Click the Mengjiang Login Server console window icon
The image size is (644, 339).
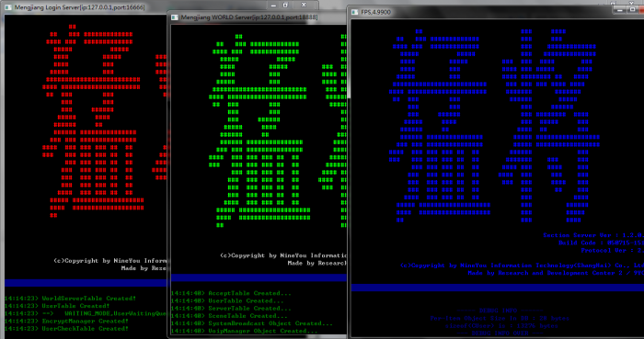coord(7,7)
